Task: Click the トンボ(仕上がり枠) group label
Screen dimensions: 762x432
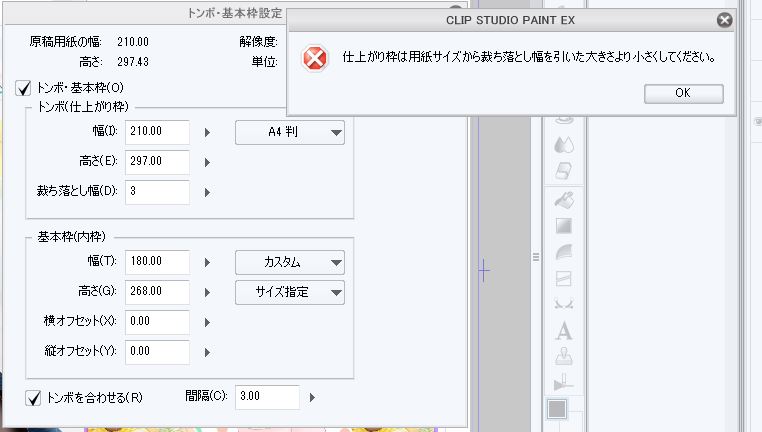Action: point(83,107)
